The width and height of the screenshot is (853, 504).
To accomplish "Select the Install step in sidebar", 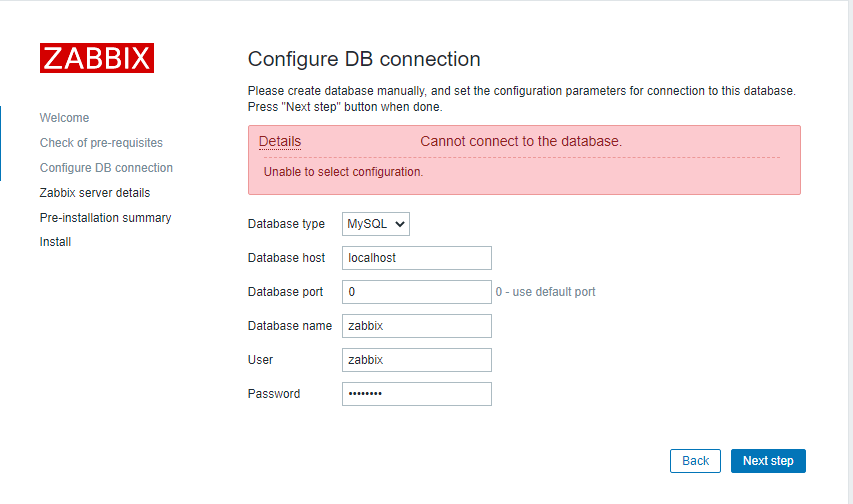I will pos(55,242).
